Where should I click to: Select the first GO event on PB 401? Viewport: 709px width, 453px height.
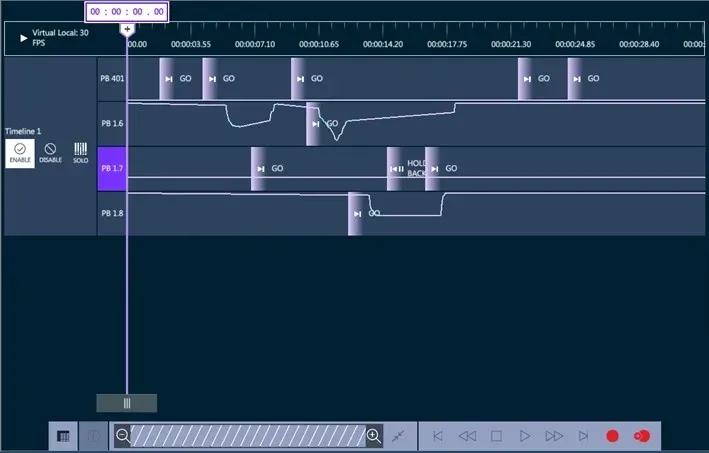[176, 79]
